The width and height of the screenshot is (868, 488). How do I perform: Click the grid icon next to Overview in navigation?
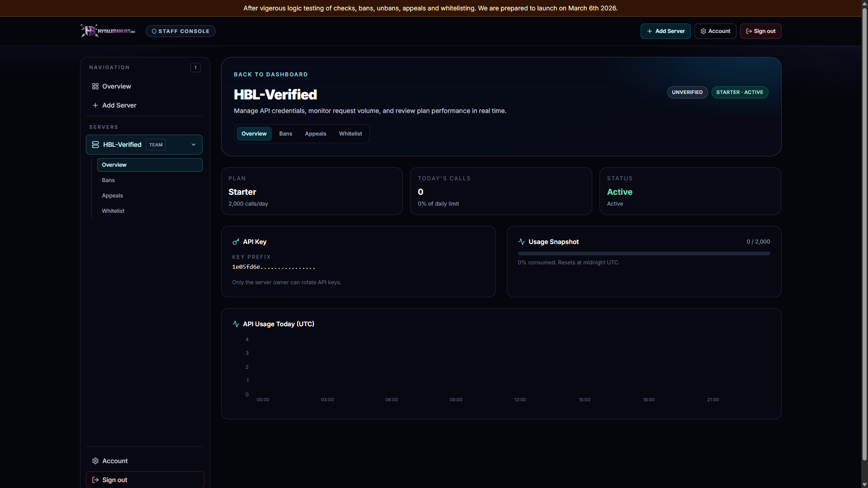click(x=95, y=86)
